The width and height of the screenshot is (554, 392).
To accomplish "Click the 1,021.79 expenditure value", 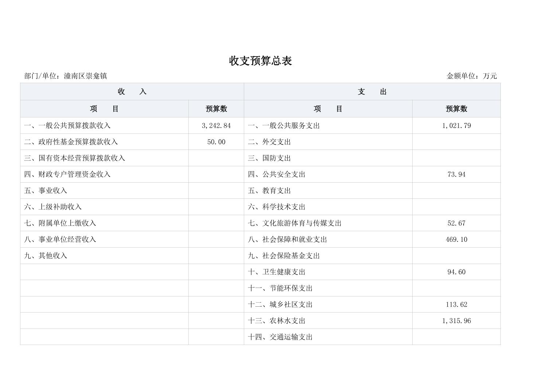I will [456, 125].
